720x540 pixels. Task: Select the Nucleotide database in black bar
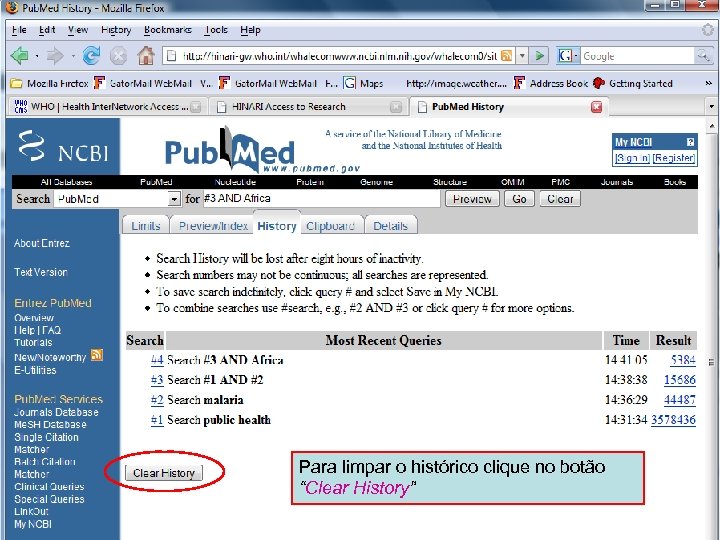coord(235,182)
